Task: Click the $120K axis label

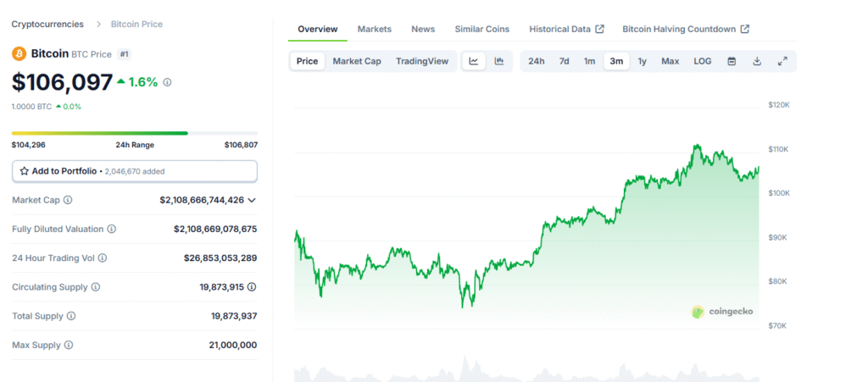Action: point(779,105)
